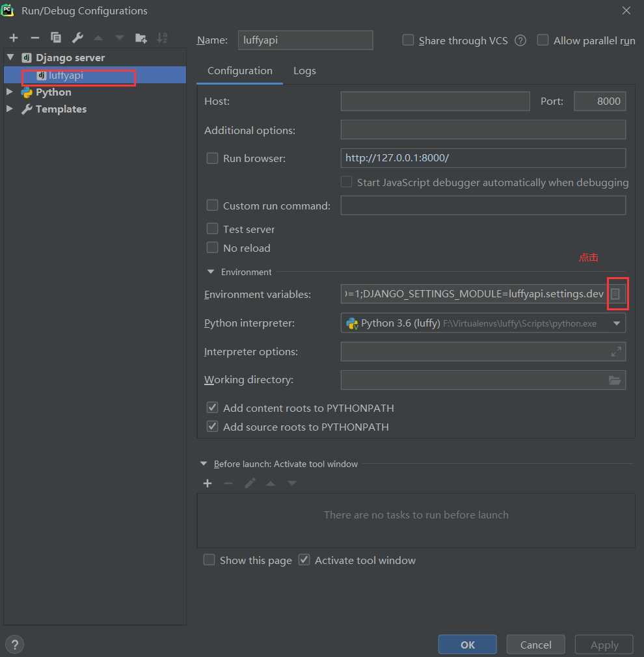Expand the Python tree node
This screenshot has width=644, height=657.
10,92
